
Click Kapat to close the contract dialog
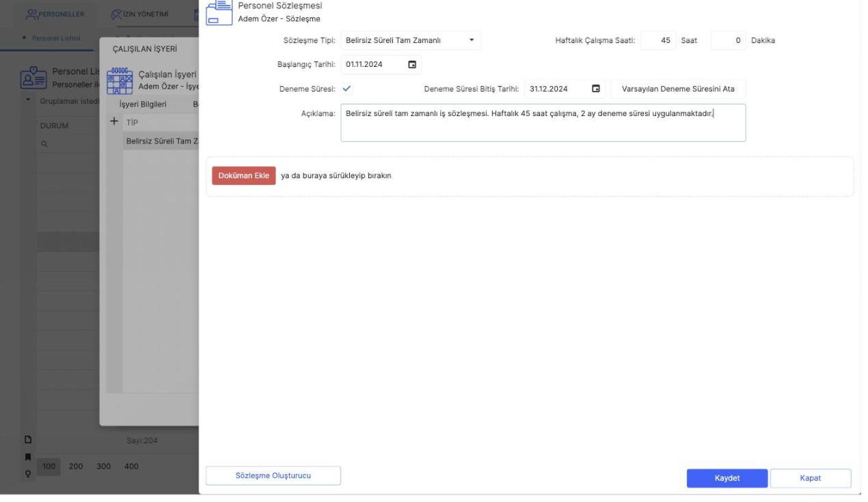pyautogui.click(x=811, y=478)
